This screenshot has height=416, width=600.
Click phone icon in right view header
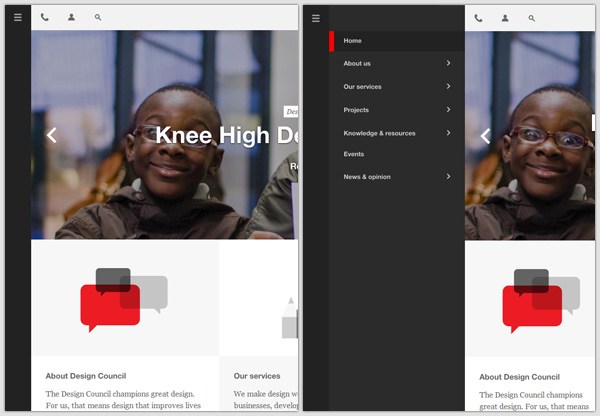tap(478, 18)
